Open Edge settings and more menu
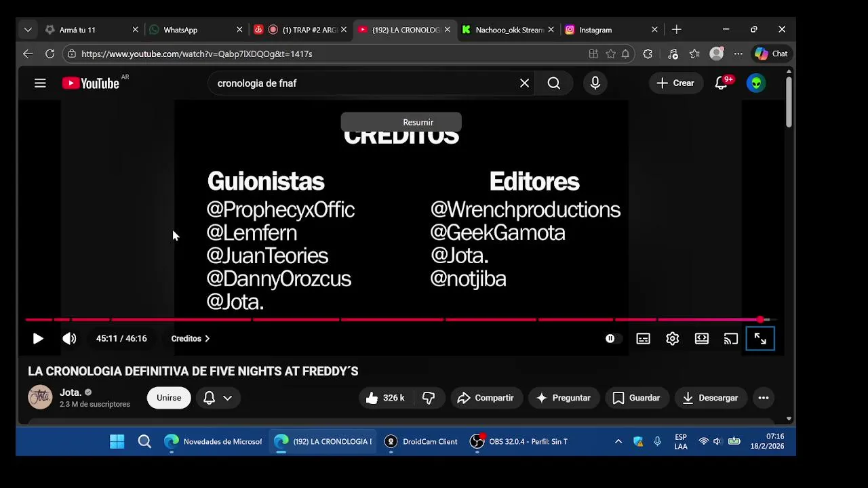The width and height of the screenshot is (868, 488). click(x=738, y=54)
